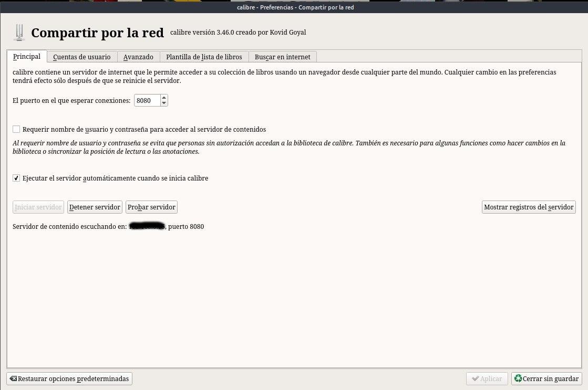
Task: Click the Iniciar servidor button
Action: point(38,207)
